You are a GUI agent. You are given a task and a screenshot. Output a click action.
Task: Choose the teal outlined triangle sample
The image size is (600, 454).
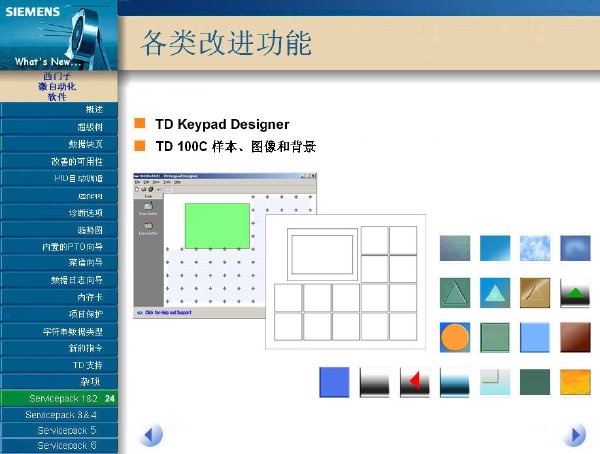pos(455,293)
